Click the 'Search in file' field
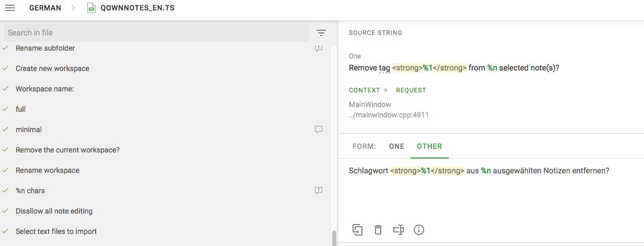Viewport: 644px width, 246px height. tap(156, 33)
